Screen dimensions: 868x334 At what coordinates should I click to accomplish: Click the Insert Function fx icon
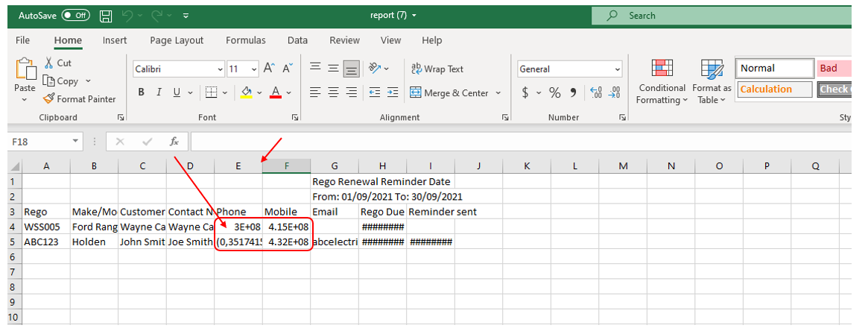click(x=174, y=142)
